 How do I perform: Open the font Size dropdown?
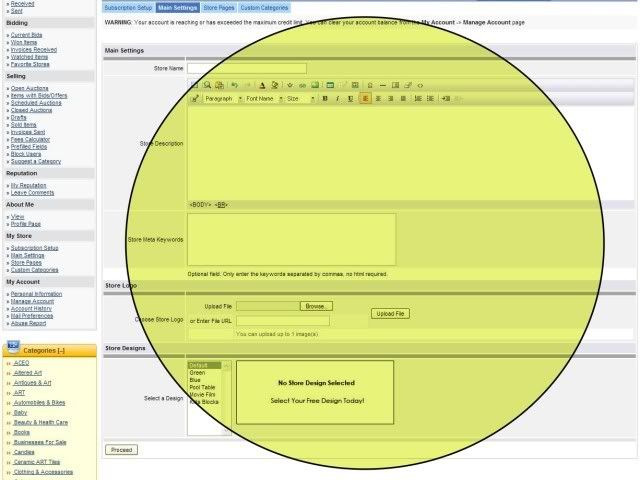pos(300,99)
